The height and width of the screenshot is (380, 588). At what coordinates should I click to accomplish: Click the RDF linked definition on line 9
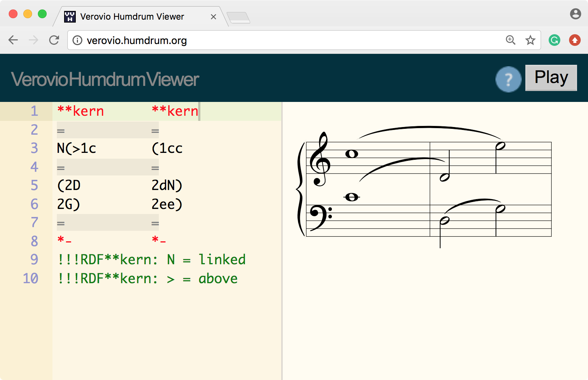click(x=151, y=260)
